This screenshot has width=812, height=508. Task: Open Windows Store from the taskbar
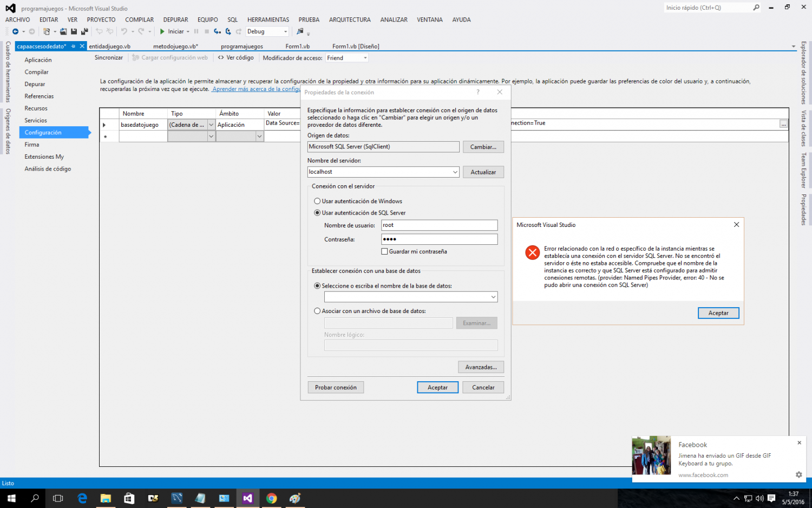(129, 498)
